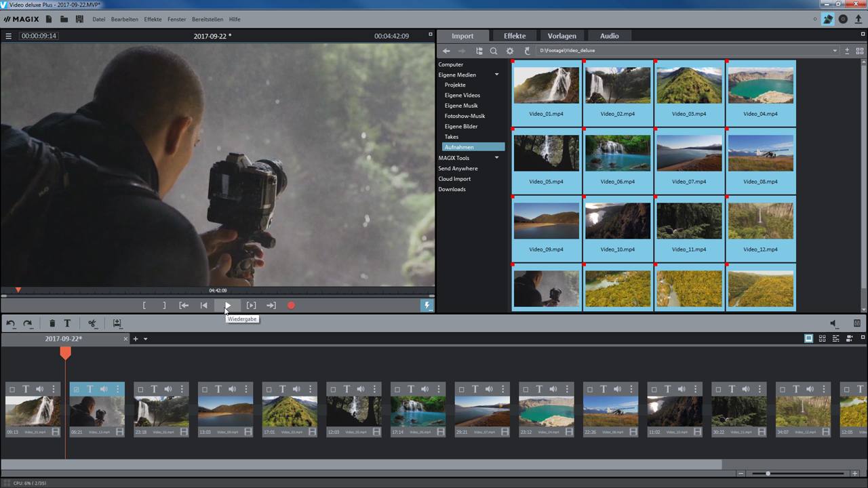
Task: Open Cloud Import in media tree
Action: 454,179
